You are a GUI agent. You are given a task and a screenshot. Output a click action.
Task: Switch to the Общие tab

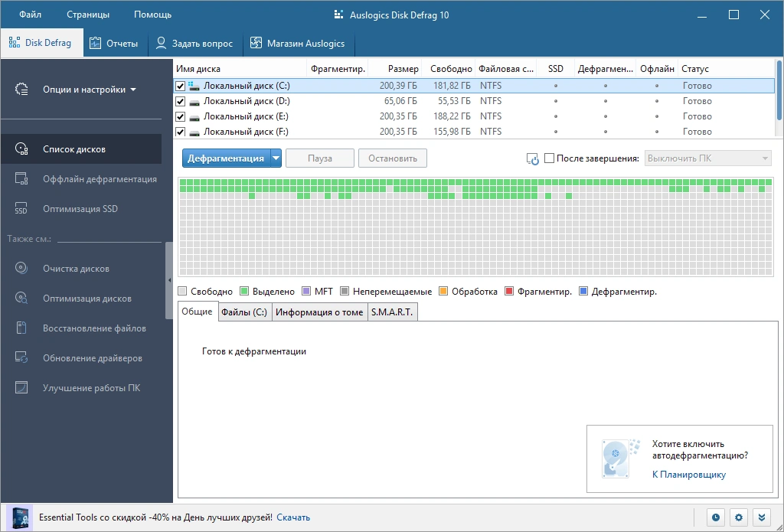click(197, 312)
